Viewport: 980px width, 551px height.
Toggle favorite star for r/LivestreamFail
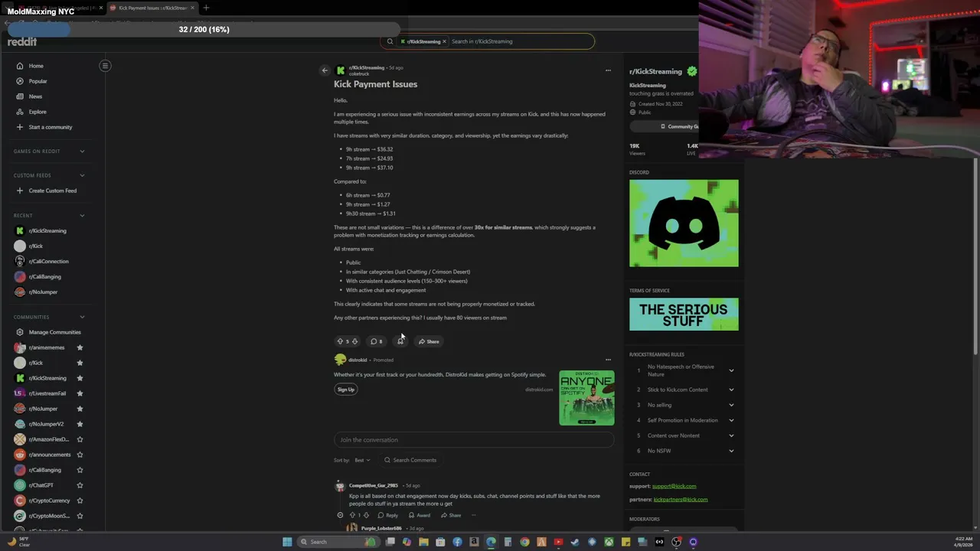coord(80,393)
